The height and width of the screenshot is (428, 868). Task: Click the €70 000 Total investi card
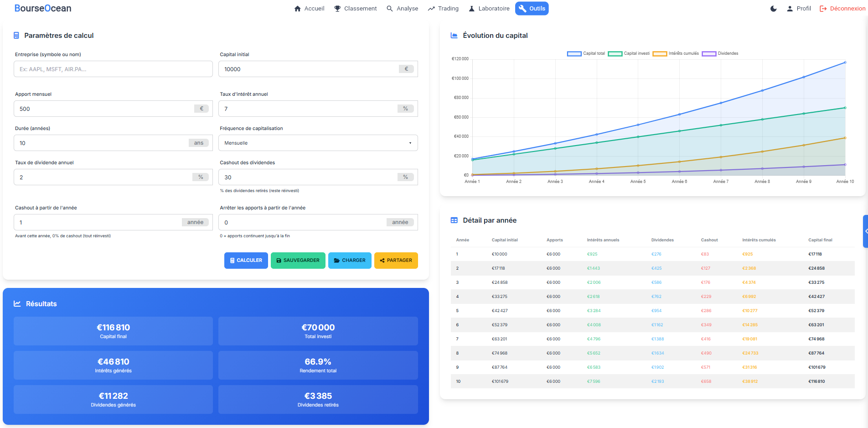point(318,331)
